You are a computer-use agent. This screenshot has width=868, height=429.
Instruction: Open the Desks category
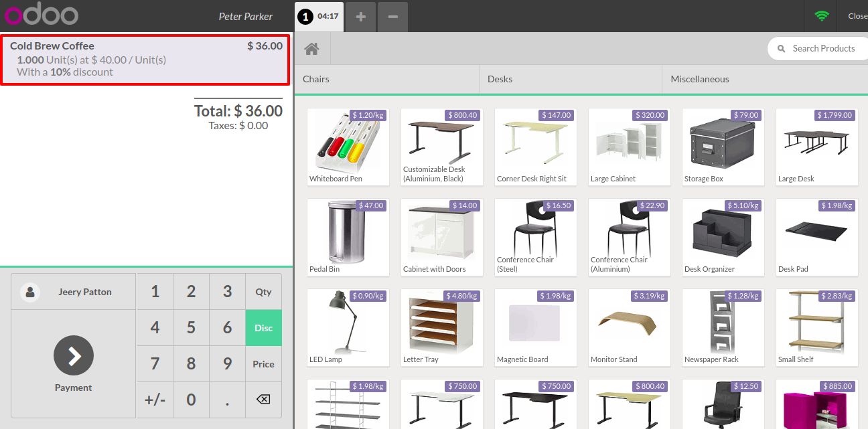570,79
